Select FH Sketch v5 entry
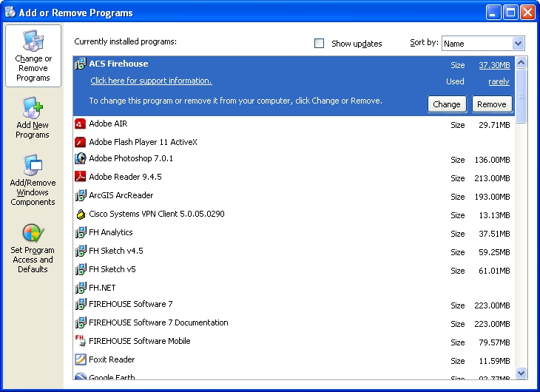The image size is (540, 392). coord(294,270)
